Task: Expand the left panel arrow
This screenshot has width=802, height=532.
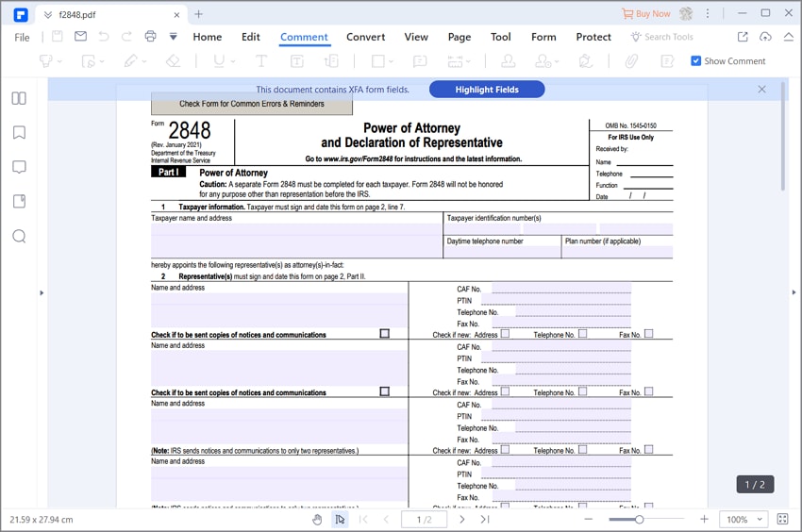Action: [42, 293]
